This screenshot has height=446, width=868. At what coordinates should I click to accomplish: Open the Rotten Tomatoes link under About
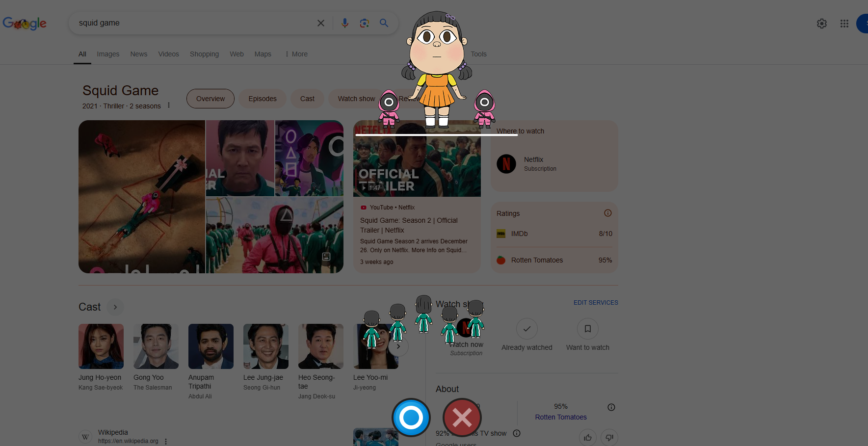click(561, 417)
